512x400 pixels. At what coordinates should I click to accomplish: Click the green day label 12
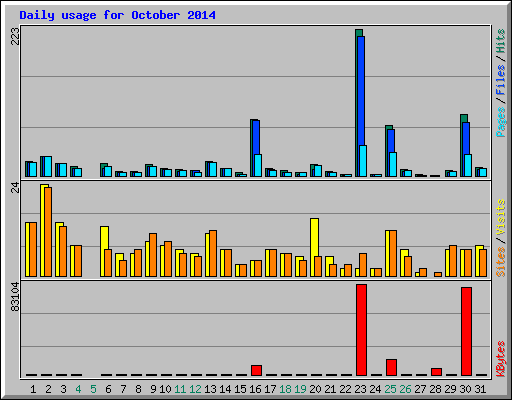(195, 389)
